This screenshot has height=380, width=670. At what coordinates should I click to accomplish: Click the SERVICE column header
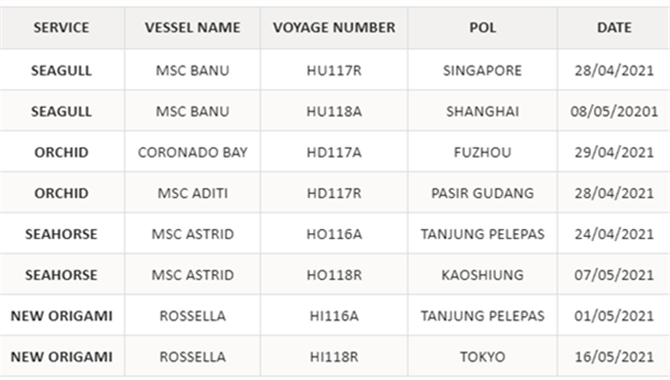point(62,28)
